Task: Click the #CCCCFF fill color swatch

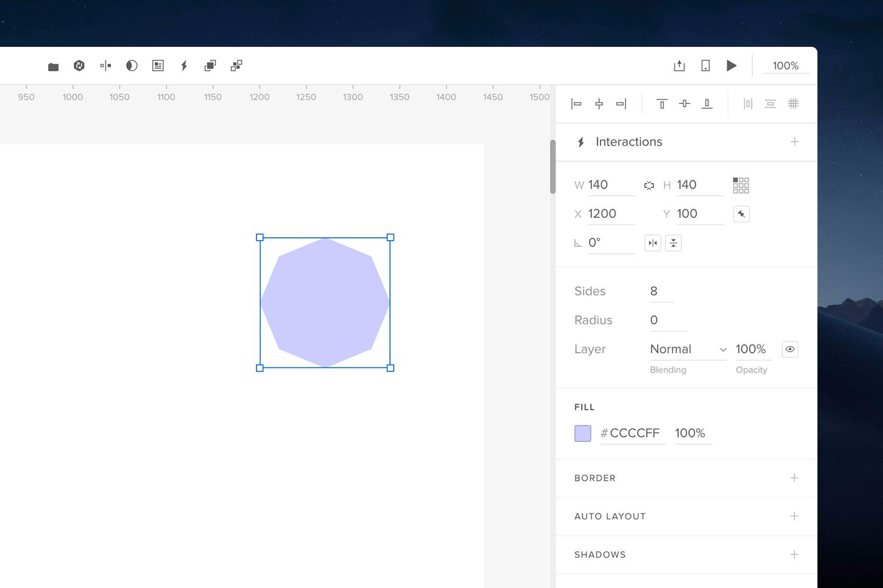Action: click(583, 433)
